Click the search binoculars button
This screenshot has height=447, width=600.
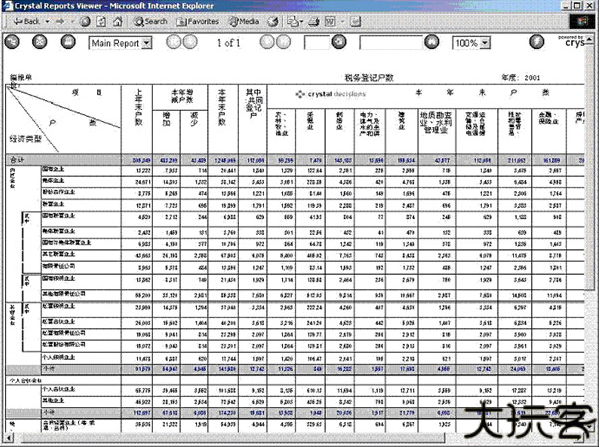(432, 42)
